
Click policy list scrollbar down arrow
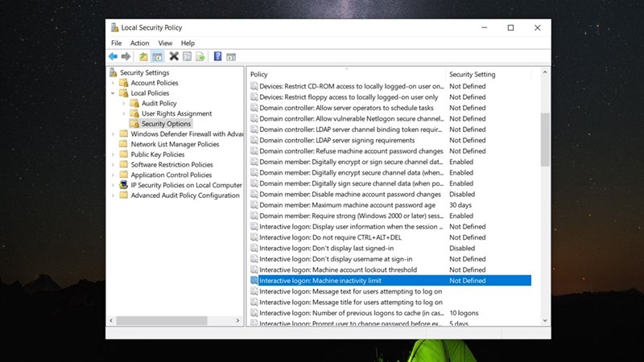tap(545, 320)
